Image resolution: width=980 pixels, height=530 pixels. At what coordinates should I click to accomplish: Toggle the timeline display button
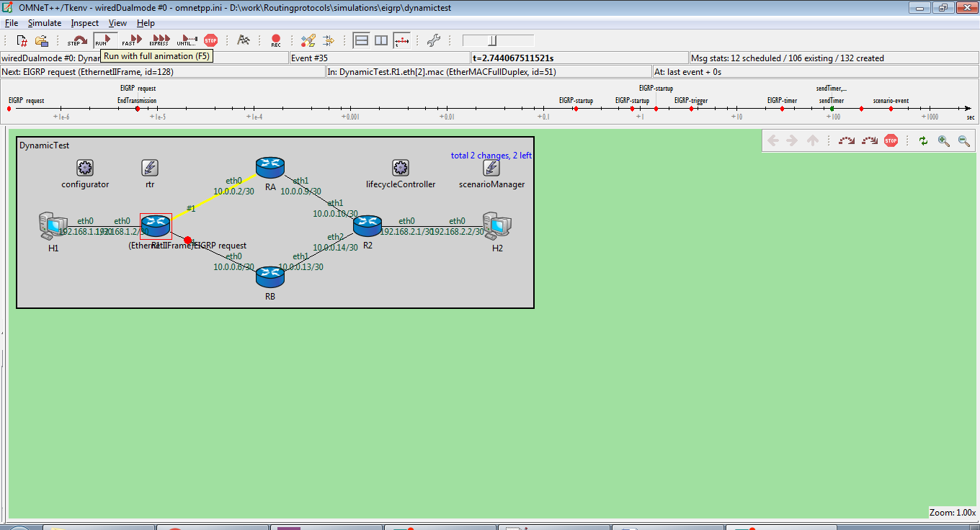[x=402, y=40]
